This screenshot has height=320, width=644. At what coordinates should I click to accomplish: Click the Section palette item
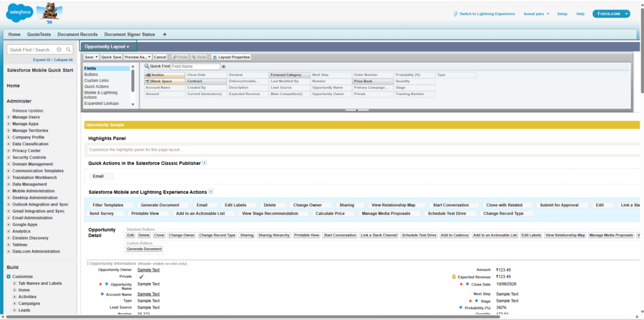(x=164, y=75)
